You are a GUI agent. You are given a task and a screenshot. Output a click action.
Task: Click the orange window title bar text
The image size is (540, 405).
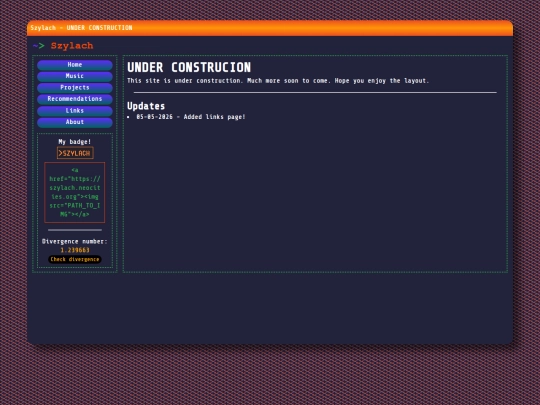pyautogui.click(x=81, y=28)
